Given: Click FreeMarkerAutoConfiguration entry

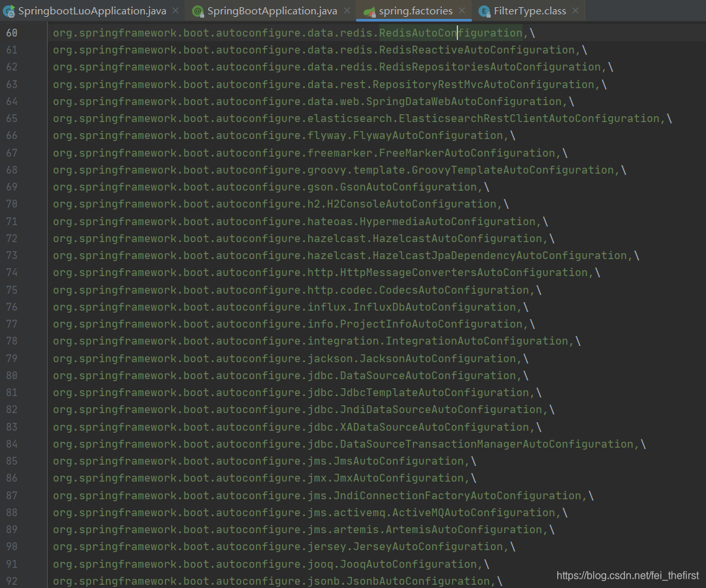Looking at the screenshot, I should [467, 153].
